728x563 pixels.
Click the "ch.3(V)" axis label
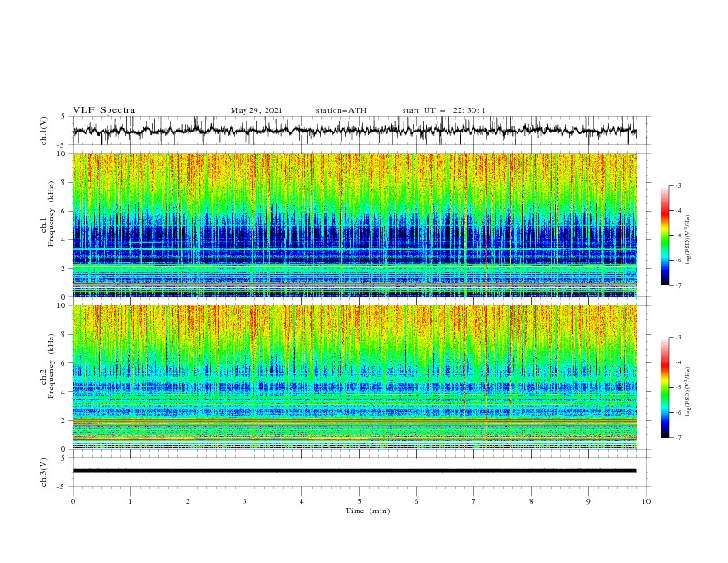coord(44,472)
